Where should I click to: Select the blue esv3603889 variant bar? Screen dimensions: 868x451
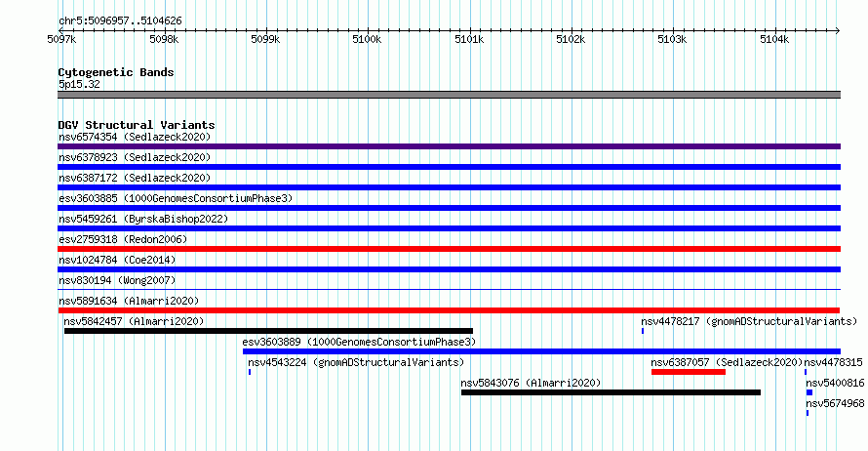tap(541, 351)
